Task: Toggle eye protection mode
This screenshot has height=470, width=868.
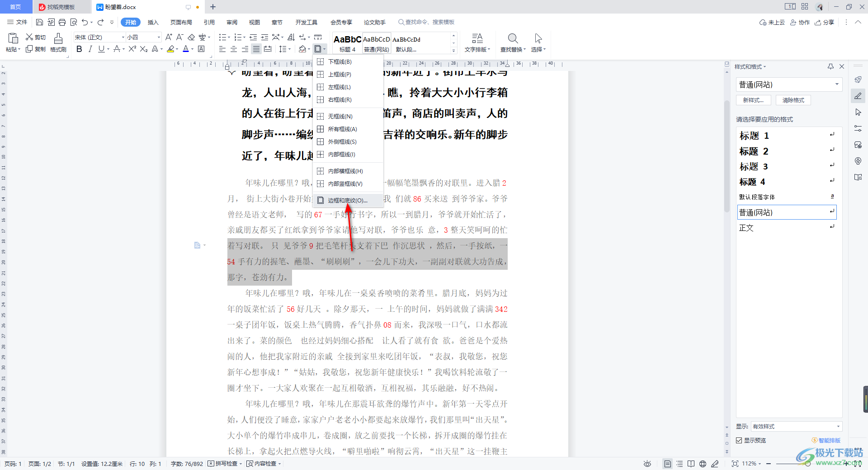Action: point(647,464)
